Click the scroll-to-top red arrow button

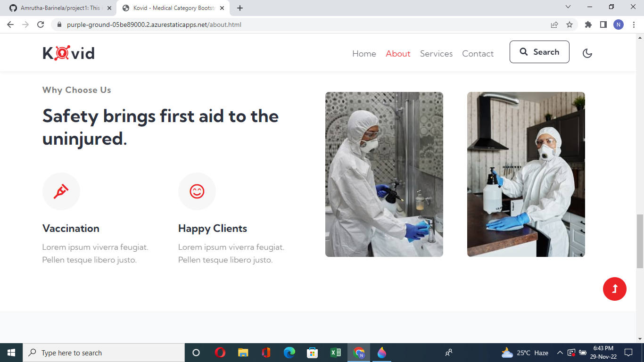(x=614, y=289)
